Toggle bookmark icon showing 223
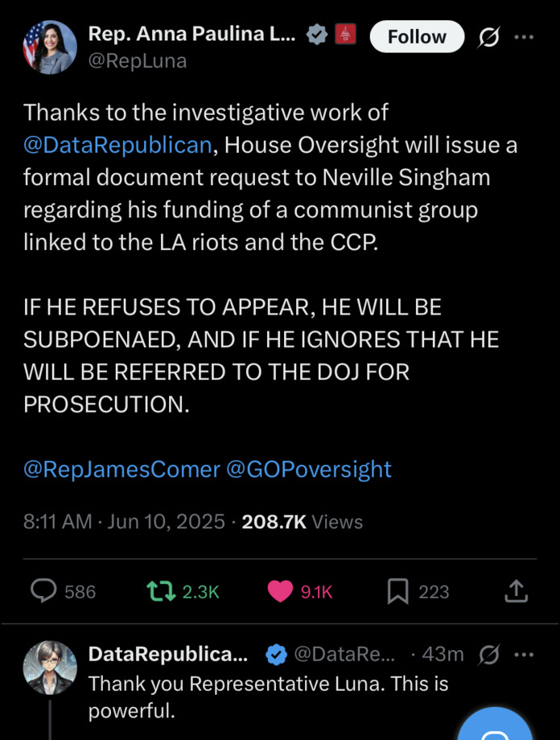Screen dimensions: 560x740 397,592
